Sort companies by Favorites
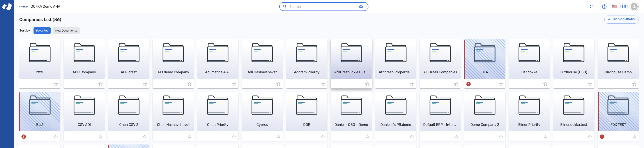This screenshot has width=644, height=148. pyautogui.click(x=42, y=30)
